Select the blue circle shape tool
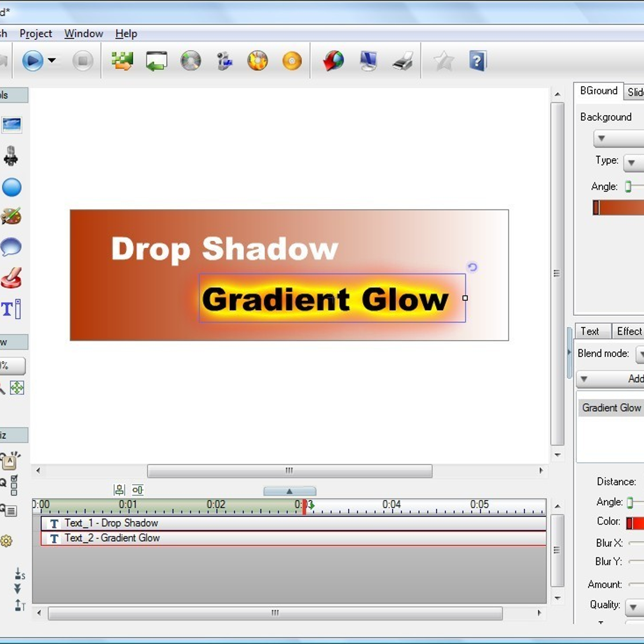This screenshot has width=644, height=644. 12,187
